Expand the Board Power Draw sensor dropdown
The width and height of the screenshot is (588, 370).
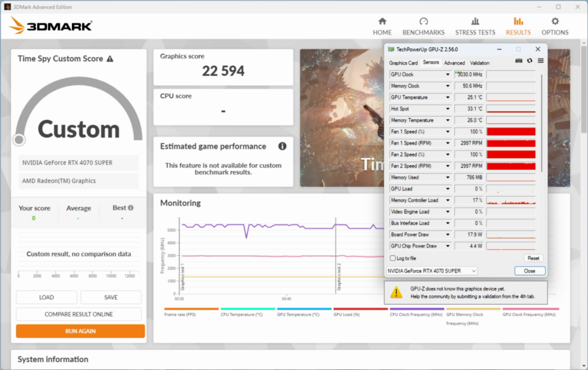[448, 234]
